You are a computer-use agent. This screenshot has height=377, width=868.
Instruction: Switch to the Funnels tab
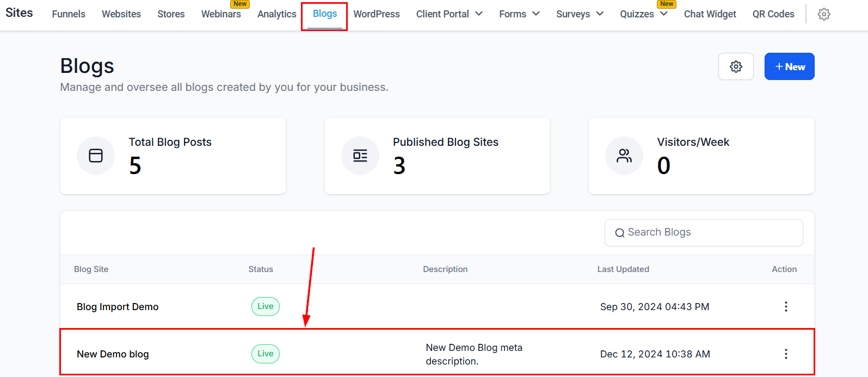(69, 14)
